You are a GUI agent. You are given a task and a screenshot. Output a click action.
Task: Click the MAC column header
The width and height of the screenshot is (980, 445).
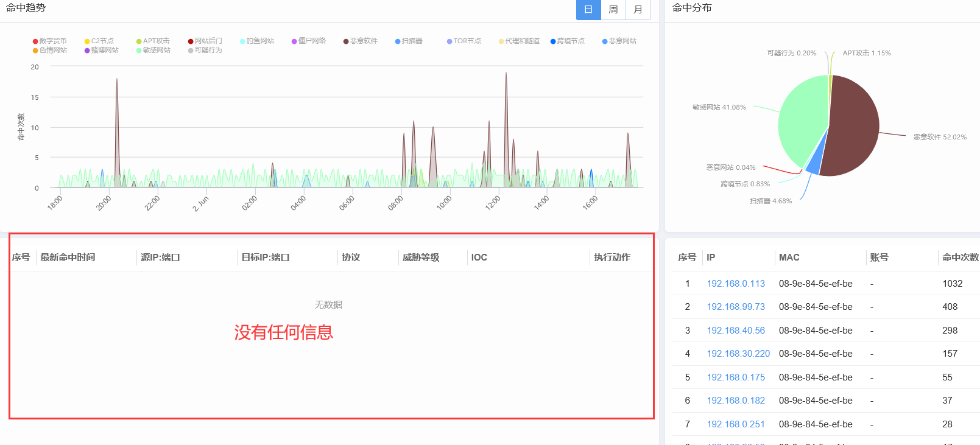tap(789, 258)
